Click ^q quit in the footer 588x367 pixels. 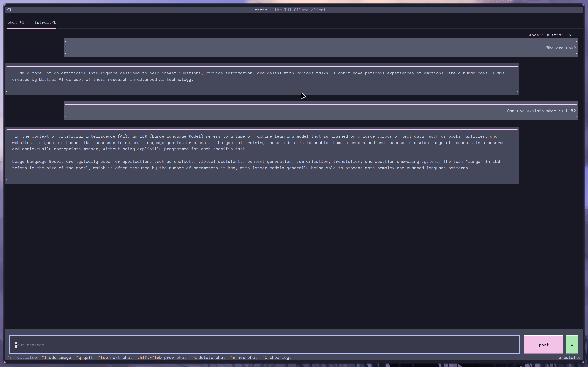(85, 358)
